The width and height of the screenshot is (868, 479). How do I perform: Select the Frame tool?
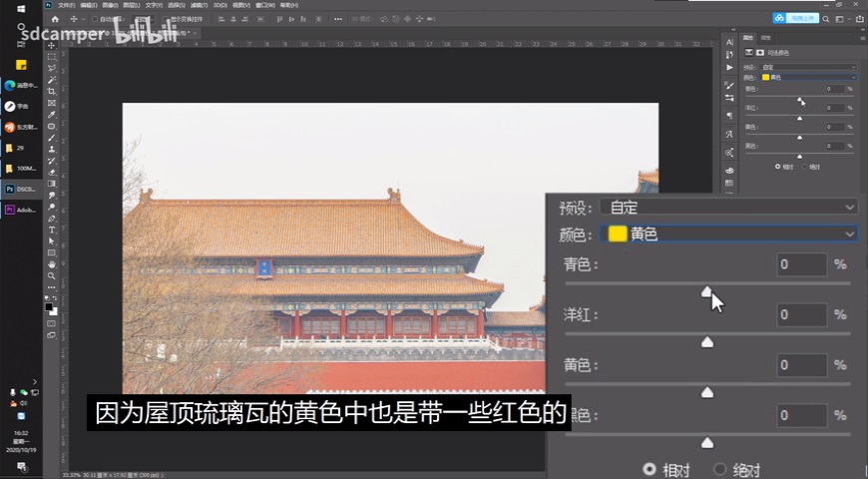pos(52,103)
